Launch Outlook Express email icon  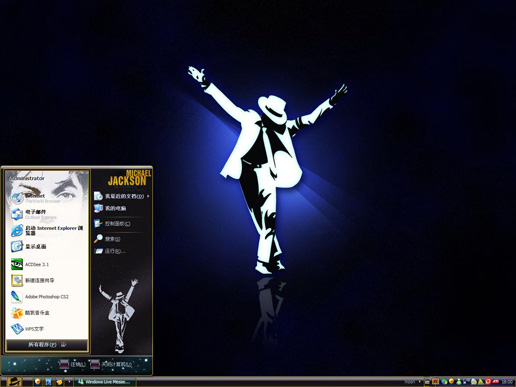pos(17,214)
